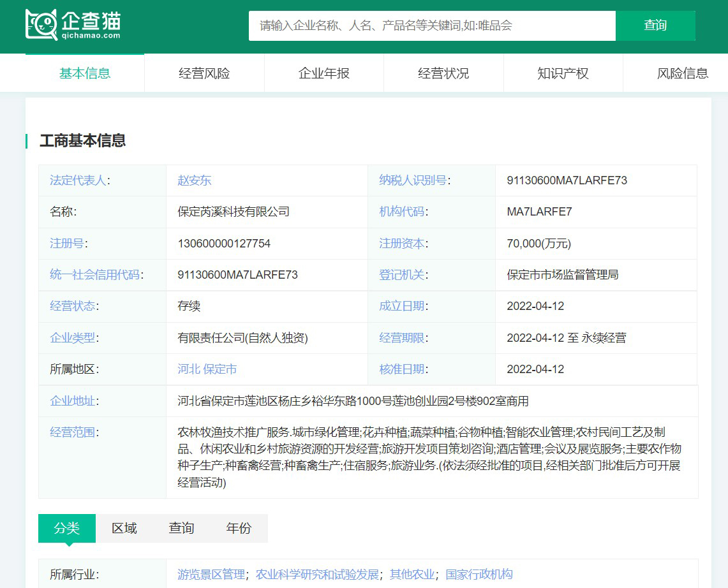Click the company search input field
Image resolution: width=728 pixels, height=588 pixels.
431,26
